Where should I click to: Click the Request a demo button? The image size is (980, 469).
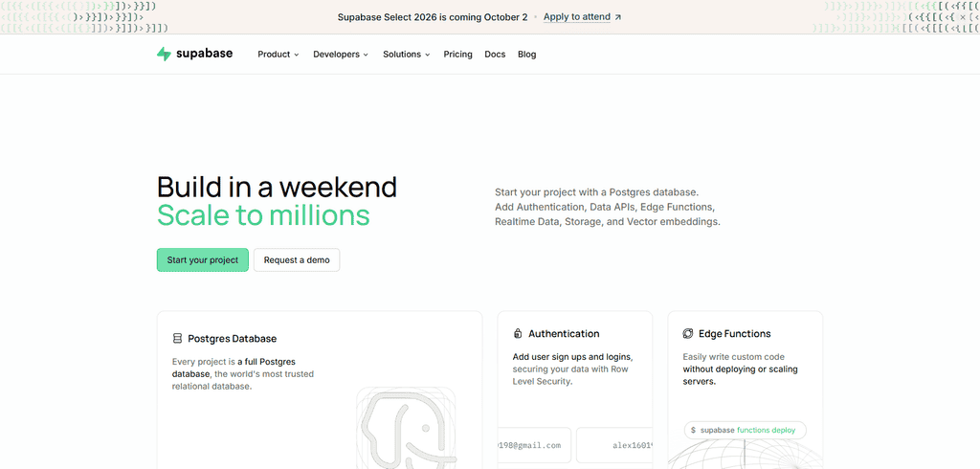click(297, 260)
